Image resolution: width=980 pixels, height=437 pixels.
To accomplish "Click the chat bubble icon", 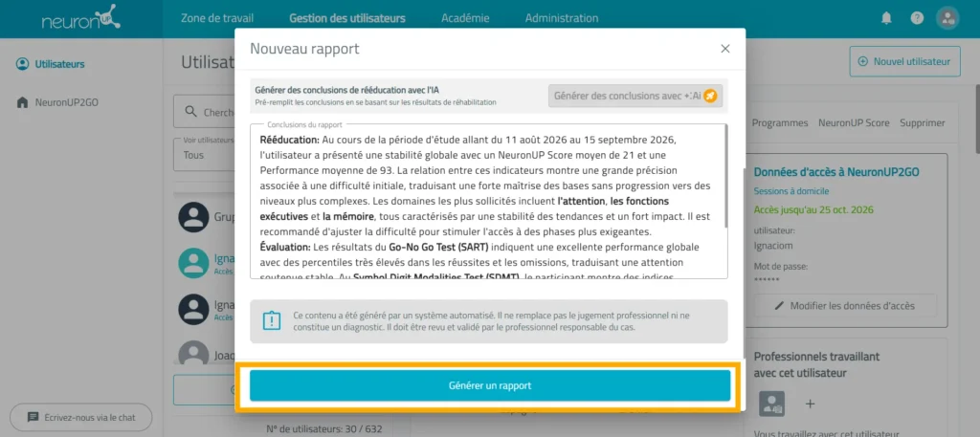I will pos(33,417).
